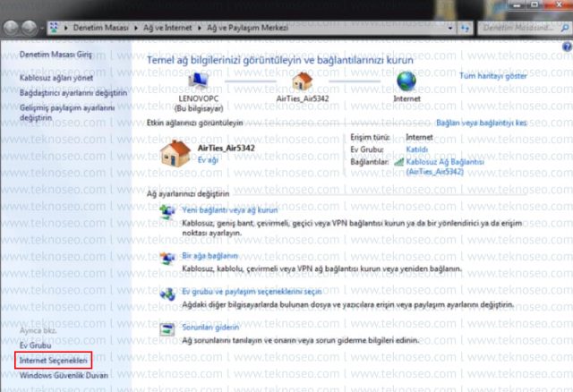This screenshot has width=573, height=392.
Task: Click the Sorunları giderin troubleshoot icon
Action: [167, 329]
